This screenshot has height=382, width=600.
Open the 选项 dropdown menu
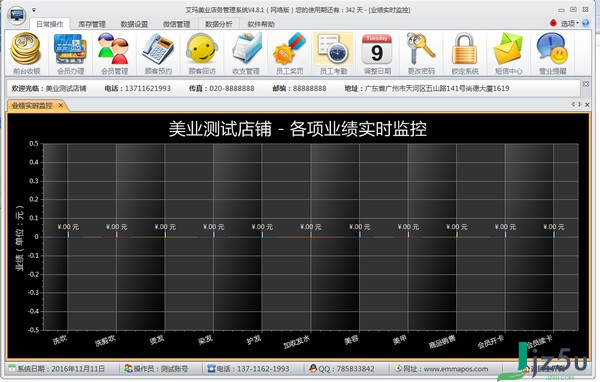click(x=569, y=23)
